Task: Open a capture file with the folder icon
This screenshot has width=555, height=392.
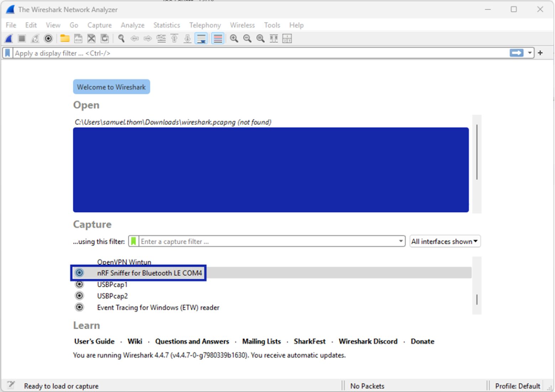Action: pos(65,38)
